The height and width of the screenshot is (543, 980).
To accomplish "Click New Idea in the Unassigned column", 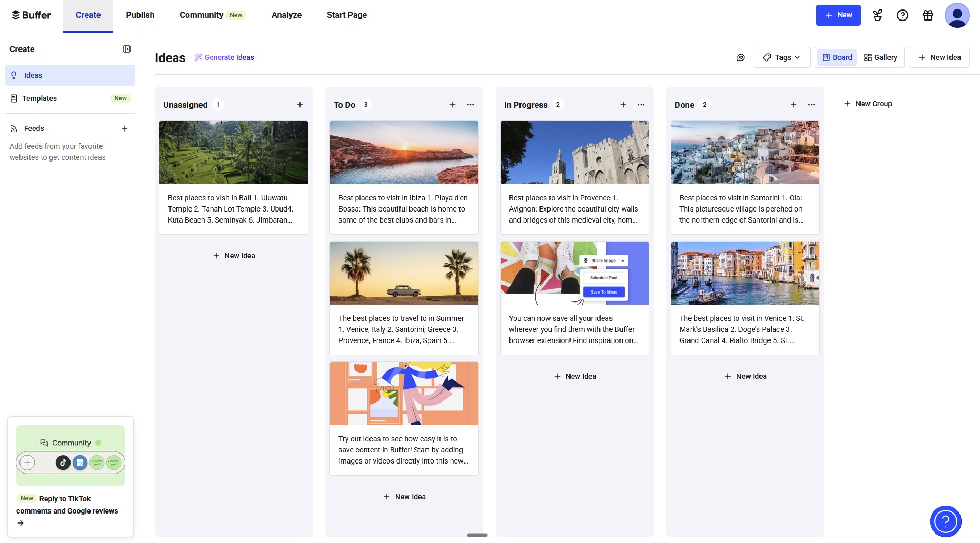I will click(233, 256).
